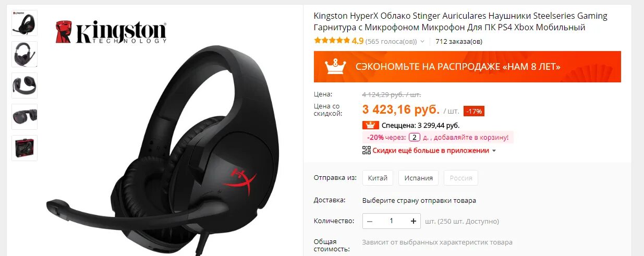The image size is (644, 256).
Task: Increase quantity with the plus button
Action: pos(414,221)
